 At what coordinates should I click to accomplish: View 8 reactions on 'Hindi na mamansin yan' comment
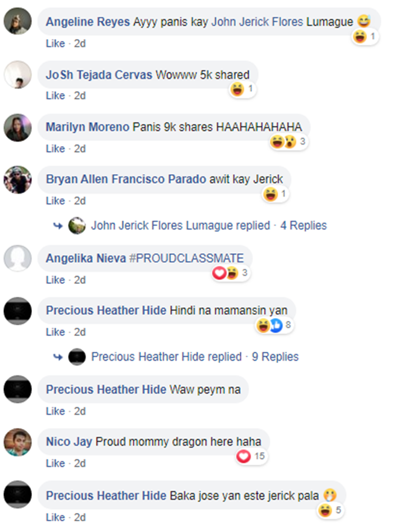point(274,325)
